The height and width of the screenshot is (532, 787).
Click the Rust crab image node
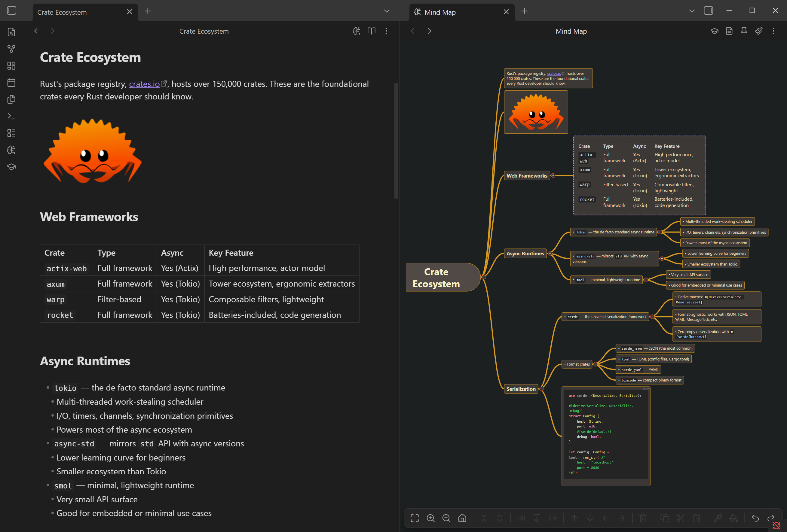[x=536, y=112]
